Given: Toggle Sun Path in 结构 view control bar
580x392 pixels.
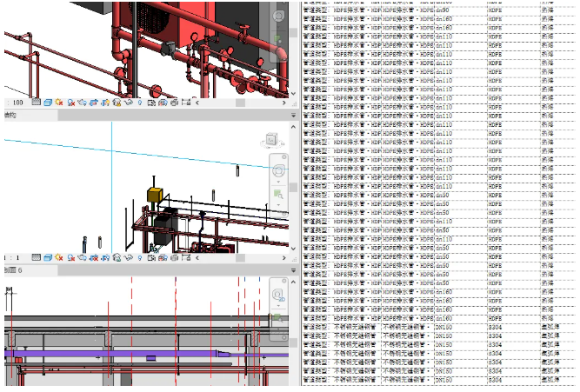Looking at the screenshot, I should [59, 258].
